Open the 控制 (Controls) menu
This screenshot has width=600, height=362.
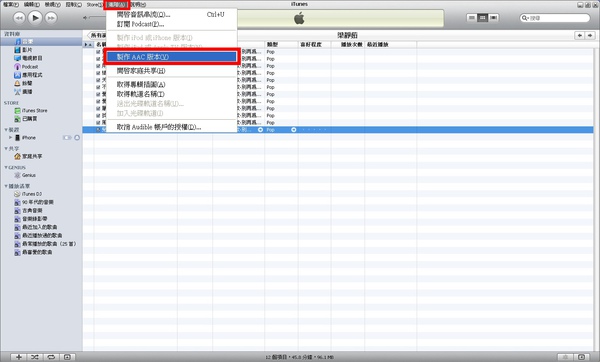pyautogui.click(x=73, y=5)
